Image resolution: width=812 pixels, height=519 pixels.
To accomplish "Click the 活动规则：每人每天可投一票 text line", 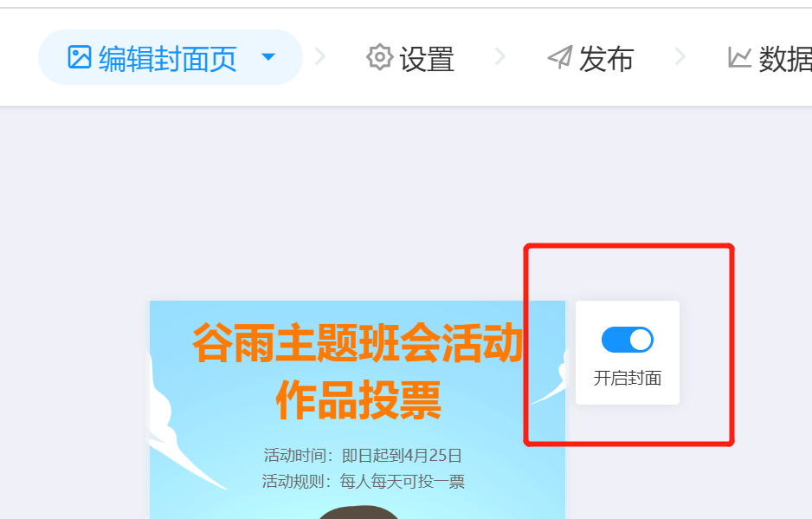I will [x=363, y=481].
